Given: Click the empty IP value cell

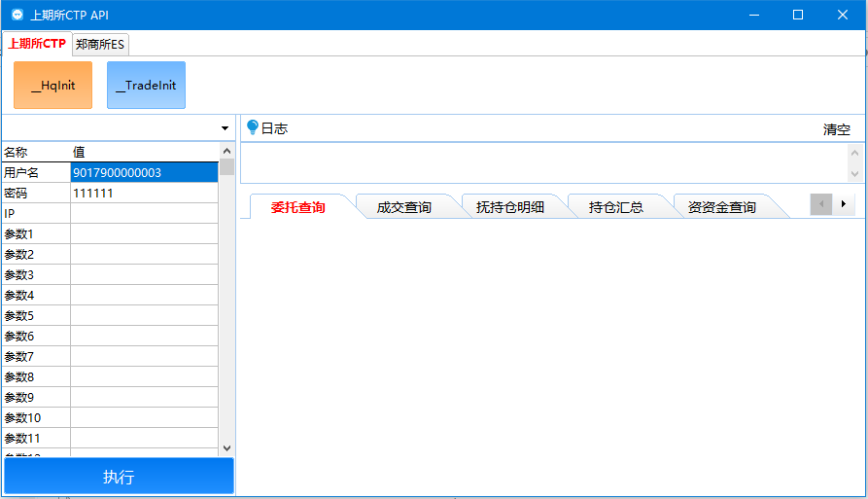Looking at the screenshot, I should (144, 213).
